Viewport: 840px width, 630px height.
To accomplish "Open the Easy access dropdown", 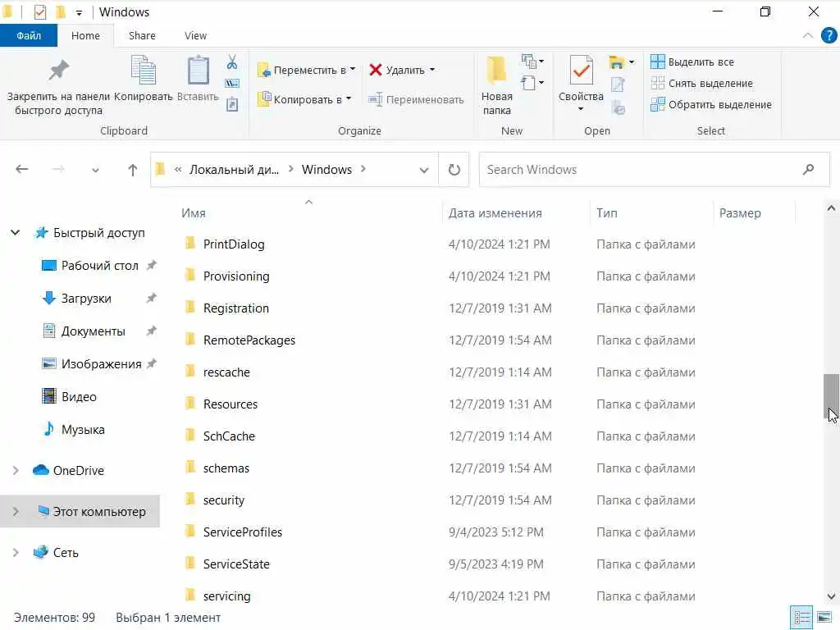I will pyautogui.click(x=533, y=83).
